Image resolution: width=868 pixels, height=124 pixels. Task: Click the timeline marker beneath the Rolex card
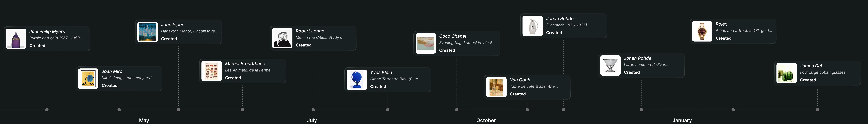(x=733, y=110)
